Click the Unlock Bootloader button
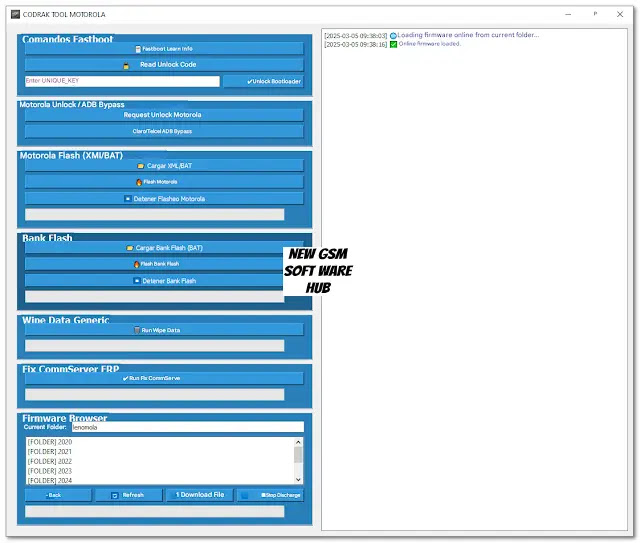 click(263, 81)
